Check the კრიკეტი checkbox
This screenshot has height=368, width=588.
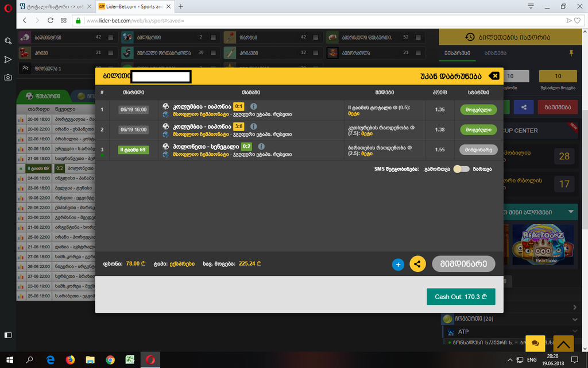click(316, 53)
